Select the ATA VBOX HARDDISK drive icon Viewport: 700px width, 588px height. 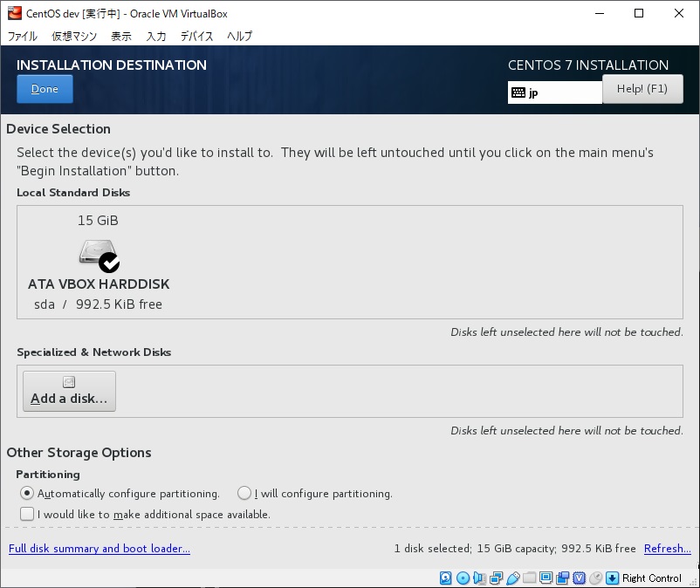pyautogui.click(x=100, y=256)
